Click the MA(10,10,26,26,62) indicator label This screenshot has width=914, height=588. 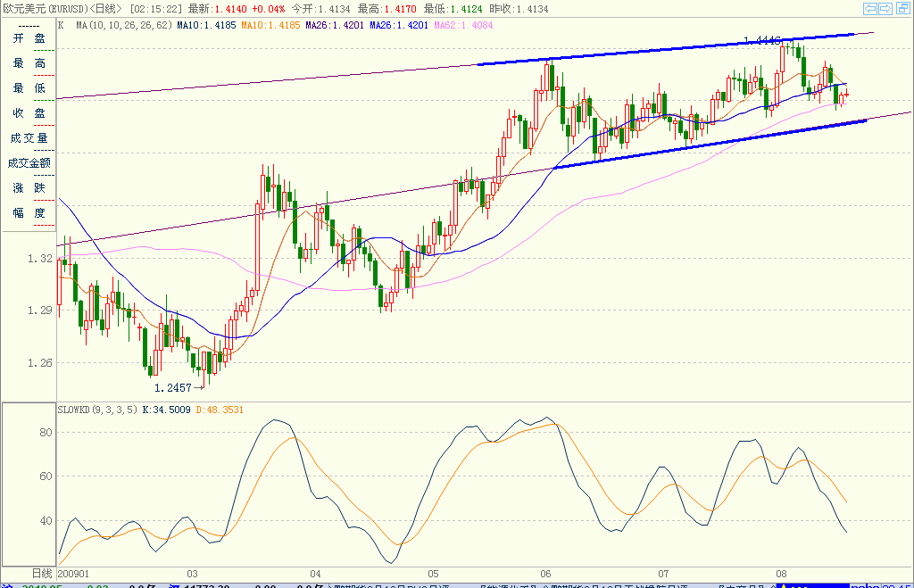tap(124, 25)
